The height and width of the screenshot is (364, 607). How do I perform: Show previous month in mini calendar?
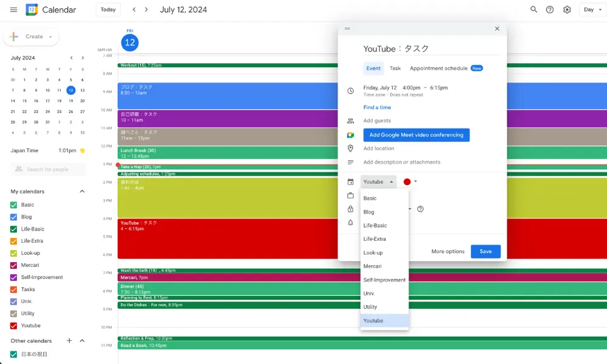[x=71, y=58]
